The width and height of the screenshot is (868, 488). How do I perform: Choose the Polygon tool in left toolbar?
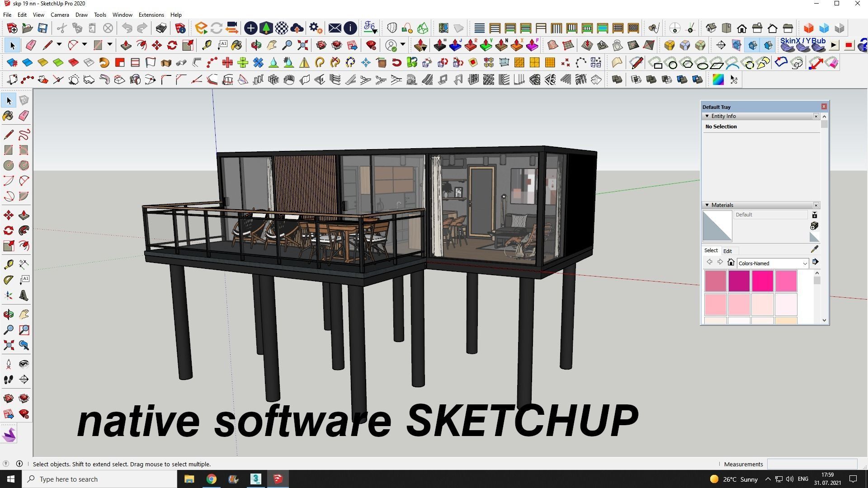pyautogui.click(x=24, y=165)
